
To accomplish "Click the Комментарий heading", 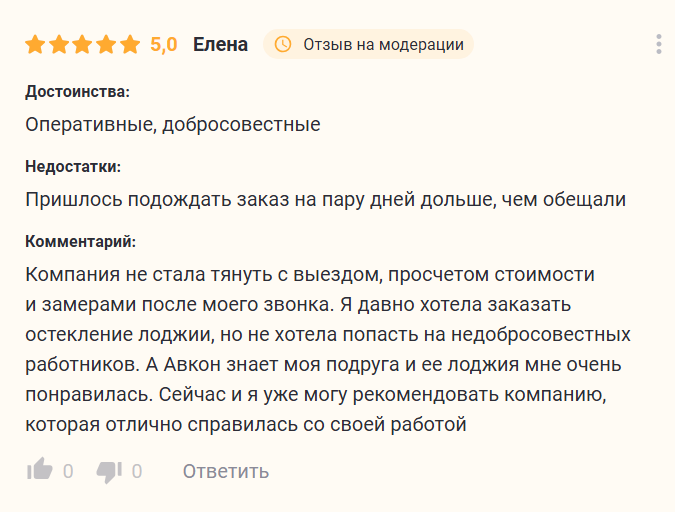I will (81, 242).
